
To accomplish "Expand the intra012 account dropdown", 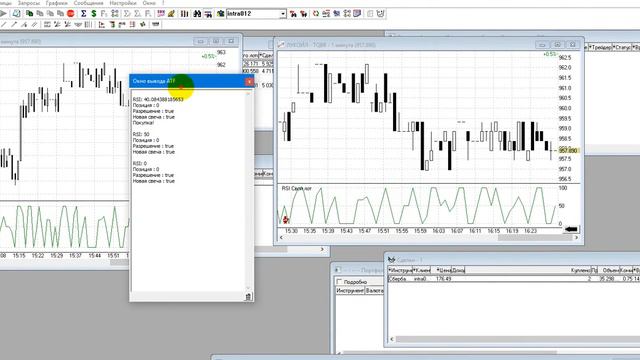I will pos(283,14).
